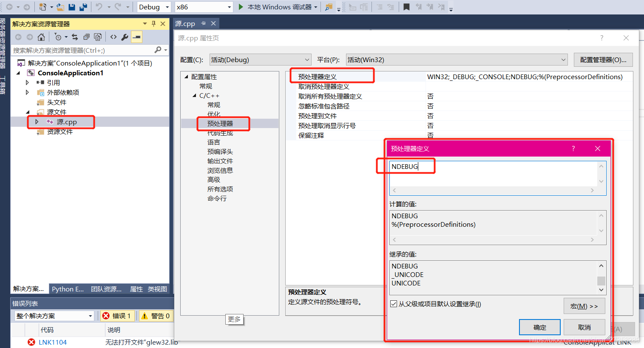Click the pending changes filter clock icon
644x348 pixels.
[x=58, y=37]
